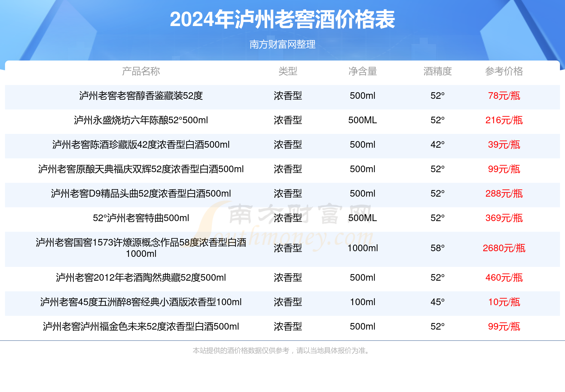Click 浓香型 in the 五洲醉8窖 row
565x392 pixels.
point(288,302)
